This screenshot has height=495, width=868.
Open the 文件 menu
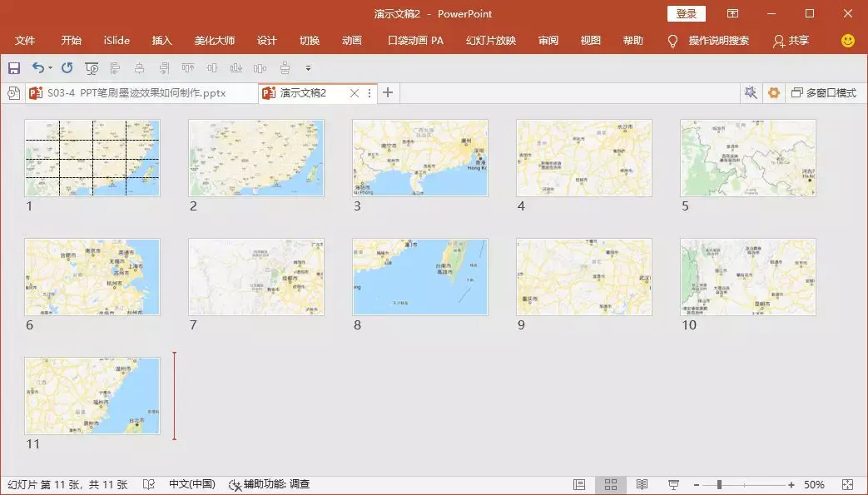(25, 41)
